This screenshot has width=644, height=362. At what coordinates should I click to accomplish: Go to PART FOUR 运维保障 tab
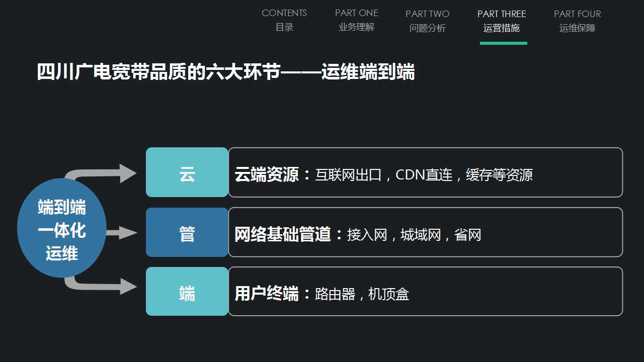578,21
